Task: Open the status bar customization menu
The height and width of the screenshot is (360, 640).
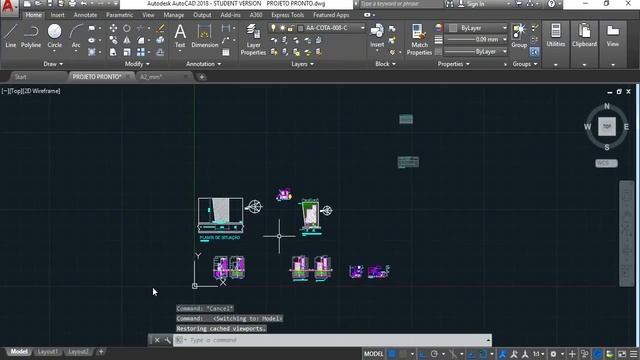Action: pos(634,354)
